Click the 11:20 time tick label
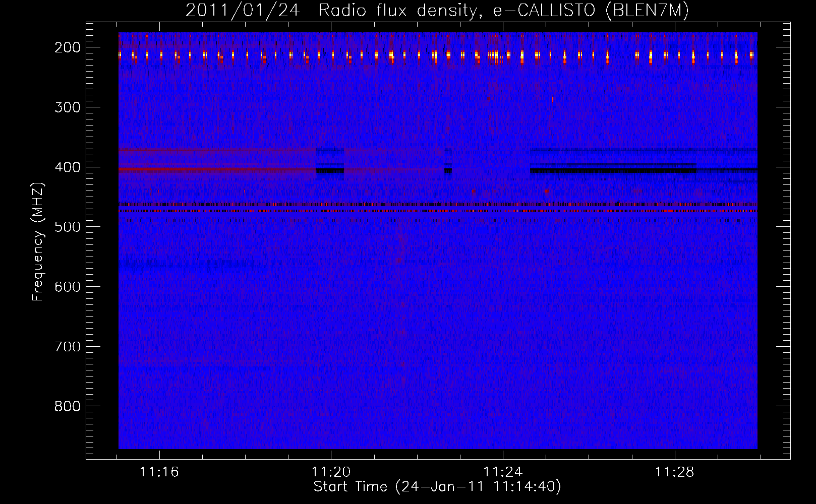Viewport: 816px width, 504px height. click(331, 472)
